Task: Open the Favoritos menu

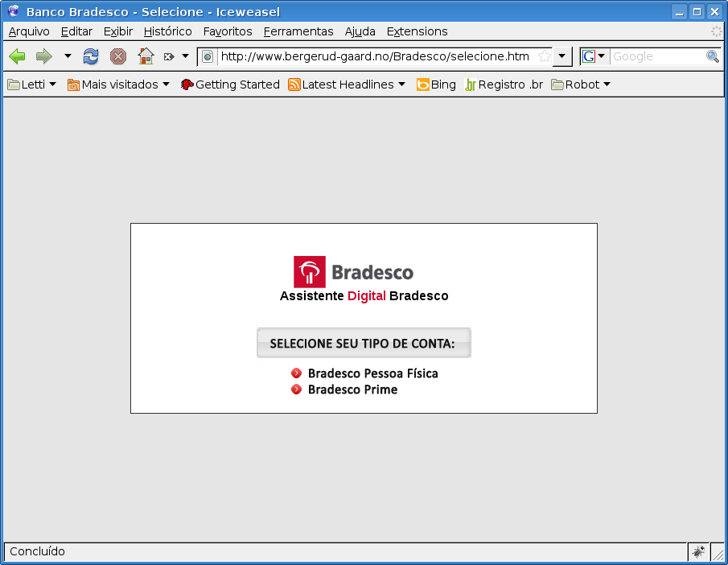Action: pyautogui.click(x=228, y=31)
